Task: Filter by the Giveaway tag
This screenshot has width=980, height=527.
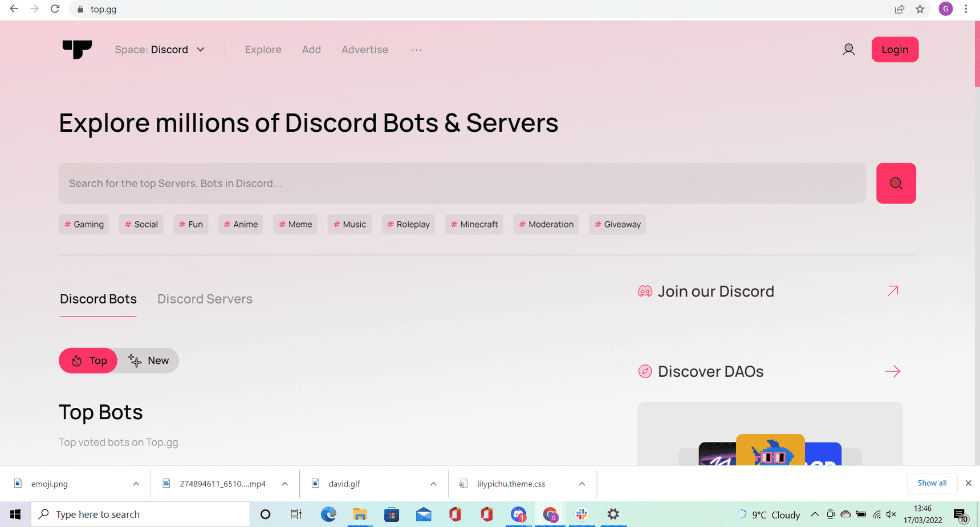Action: (x=617, y=224)
